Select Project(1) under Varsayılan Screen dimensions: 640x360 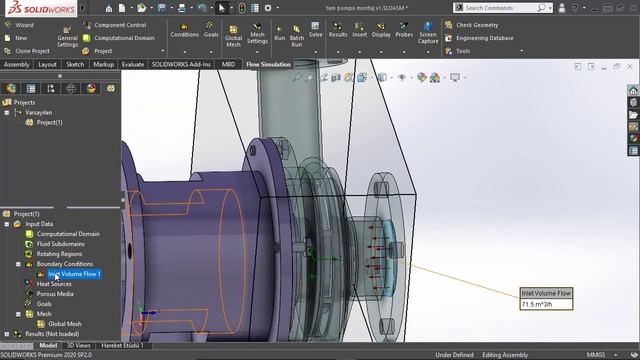coord(49,122)
